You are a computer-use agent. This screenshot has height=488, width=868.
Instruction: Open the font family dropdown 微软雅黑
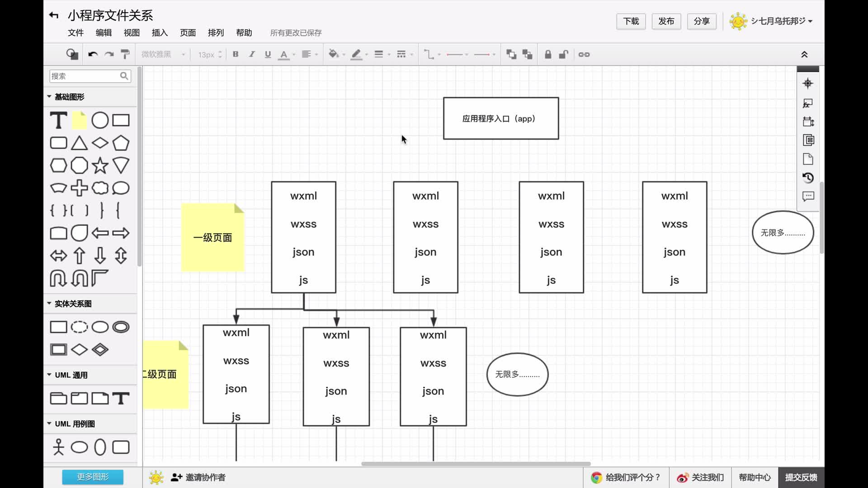pyautogui.click(x=163, y=54)
